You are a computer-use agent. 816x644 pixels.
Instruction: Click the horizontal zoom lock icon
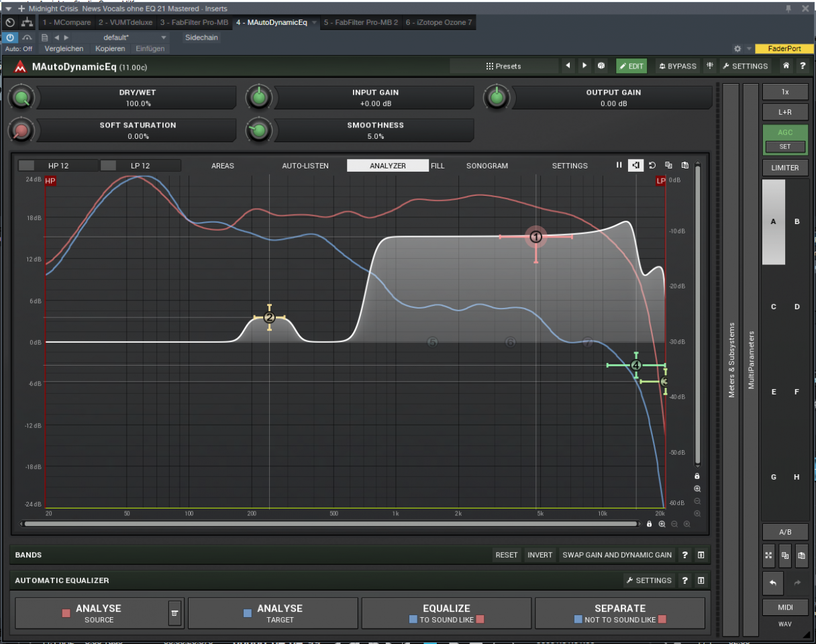[649, 524]
